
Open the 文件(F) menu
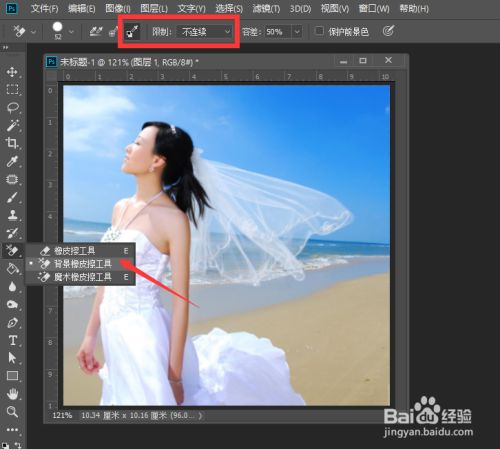coord(45,8)
